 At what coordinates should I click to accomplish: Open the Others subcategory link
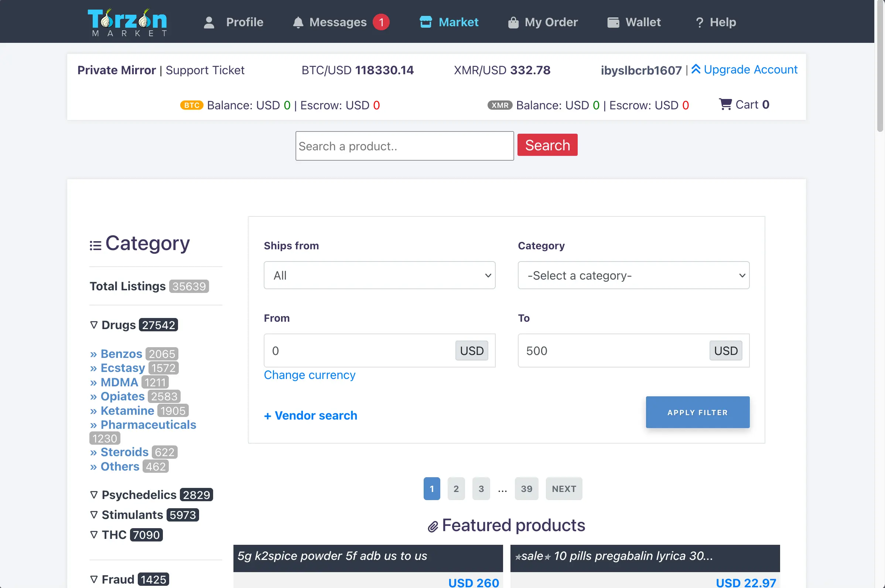pyautogui.click(x=120, y=466)
